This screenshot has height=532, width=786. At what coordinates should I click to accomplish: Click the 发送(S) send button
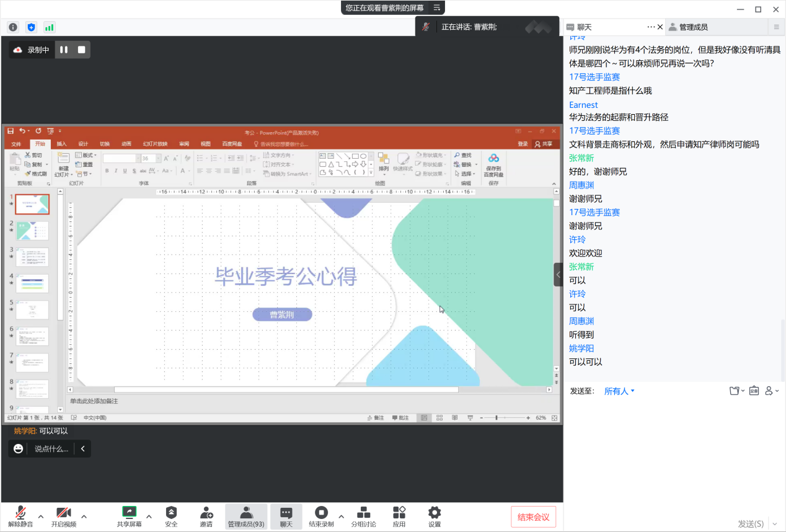tap(750, 524)
